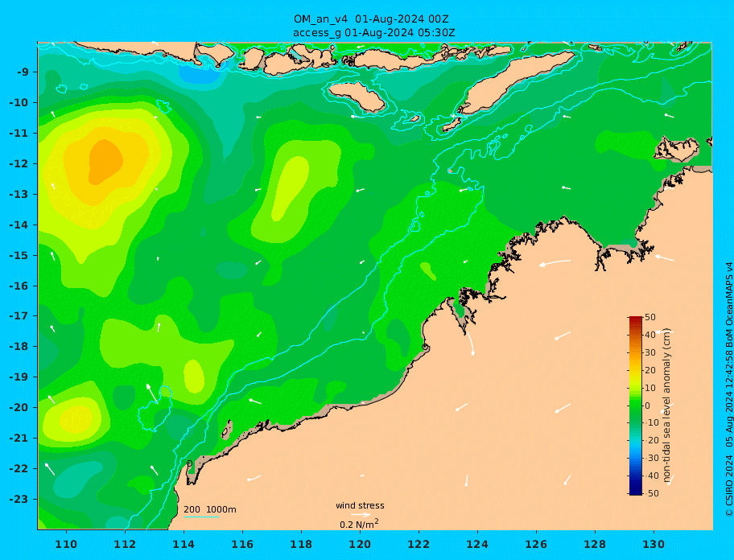Viewport: 734px width, 560px height.
Task: Click the subtitle "access_g 01-Aug-2024 05:30Z"
Action: [x=373, y=33]
